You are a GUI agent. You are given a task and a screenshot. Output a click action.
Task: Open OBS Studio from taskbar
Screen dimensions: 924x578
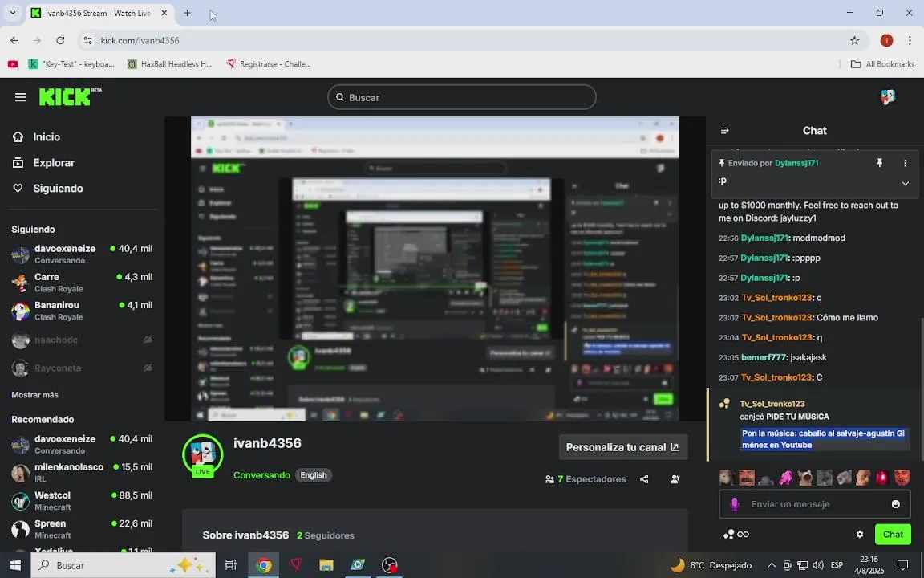[390, 565]
